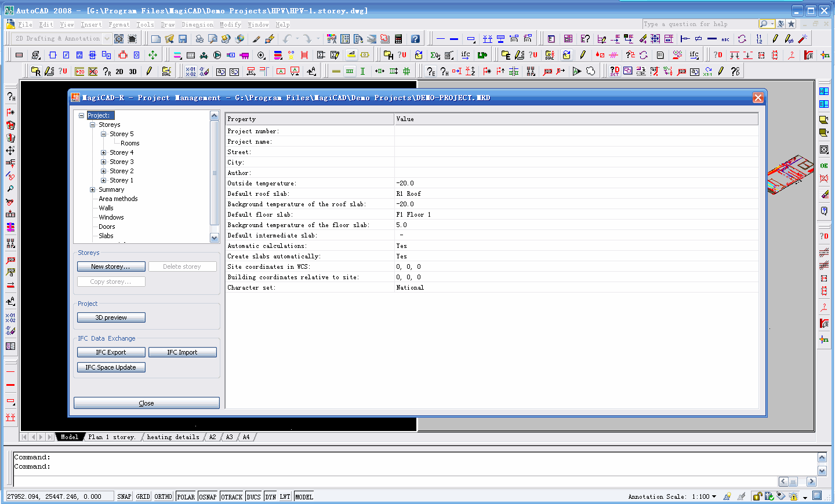835x504 pixels.
Task: Click the ?E query icon
Action: (x=430, y=71)
